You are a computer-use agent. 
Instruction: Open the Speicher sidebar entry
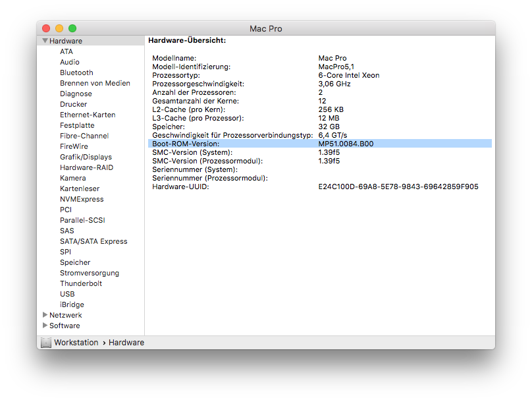pos(75,262)
